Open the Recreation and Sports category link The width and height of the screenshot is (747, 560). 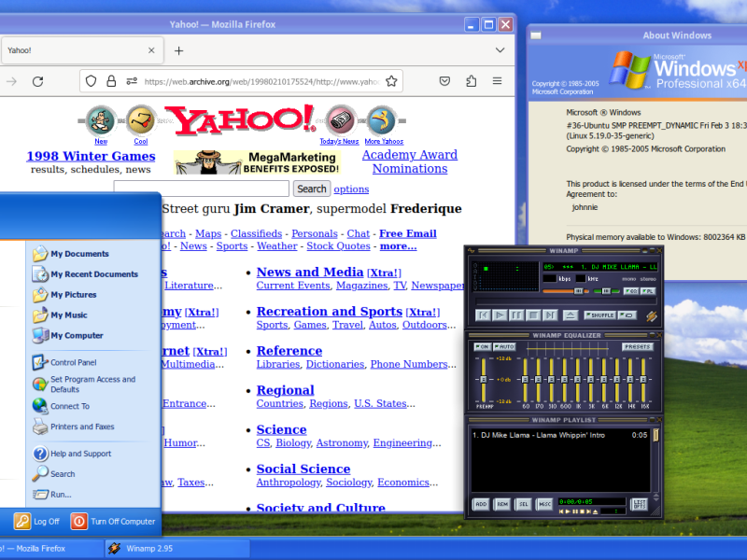[x=330, y=312]
